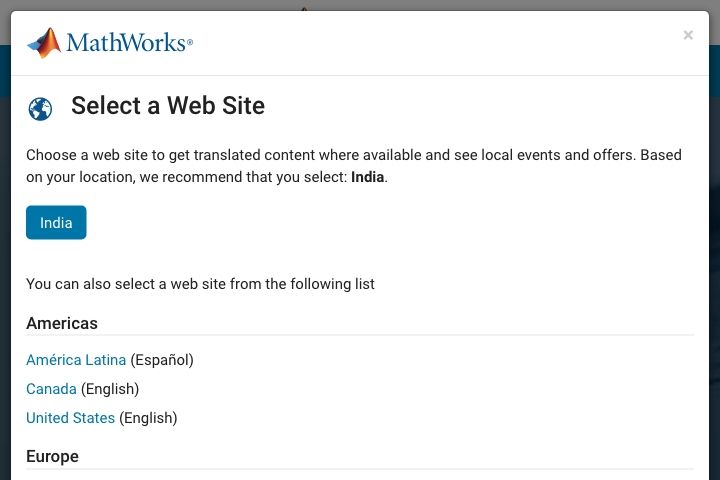Close the Select a Web Site dialog
Image resolution: width=720 pixels, height=480 pixels.
pos(687,35)
